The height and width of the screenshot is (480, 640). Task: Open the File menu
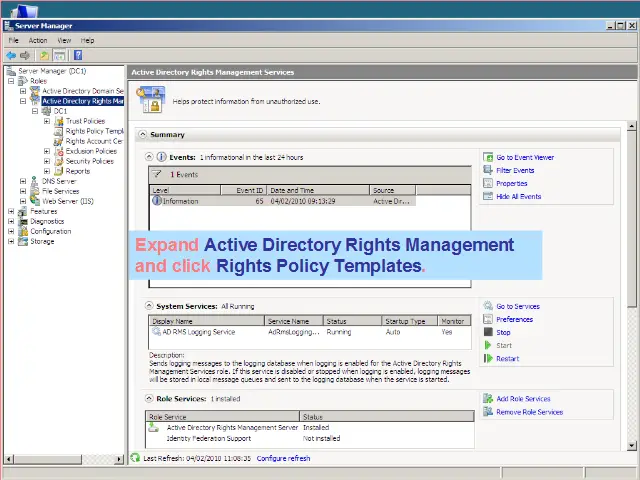(x=13, y=40)
